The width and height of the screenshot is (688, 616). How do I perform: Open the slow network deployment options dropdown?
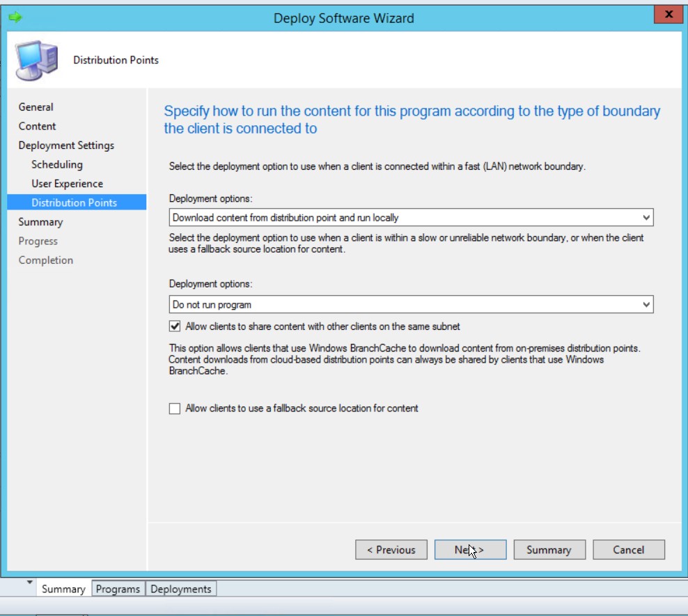coord(646,305)
